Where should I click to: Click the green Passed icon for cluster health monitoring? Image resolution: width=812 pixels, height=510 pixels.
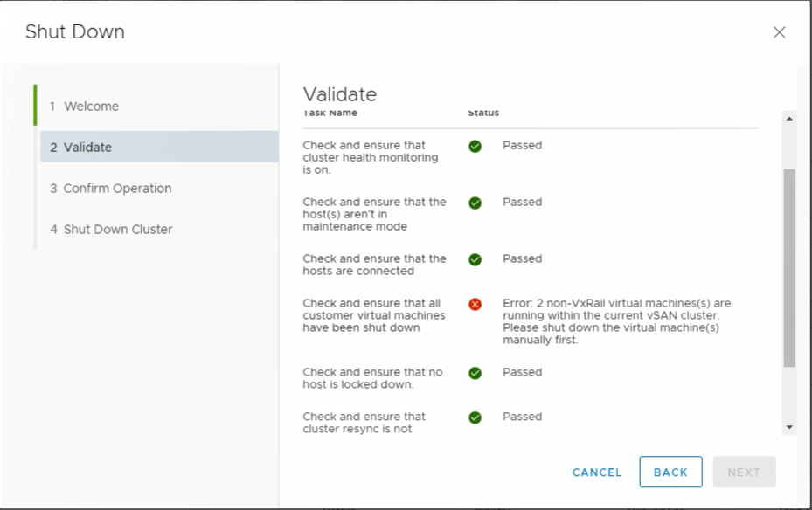coord(475,147)
